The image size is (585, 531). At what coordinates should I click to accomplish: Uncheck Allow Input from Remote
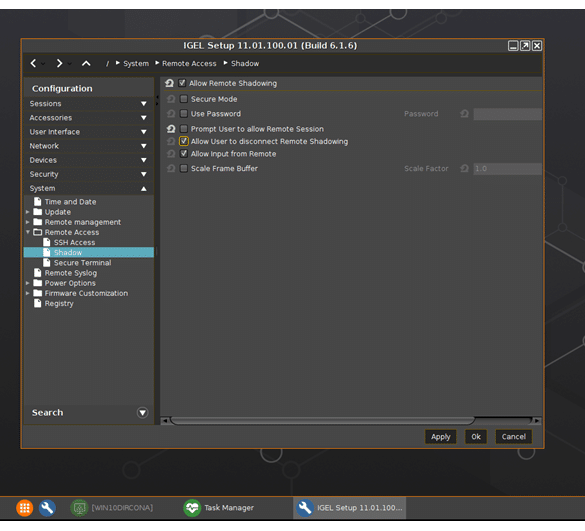184,153
